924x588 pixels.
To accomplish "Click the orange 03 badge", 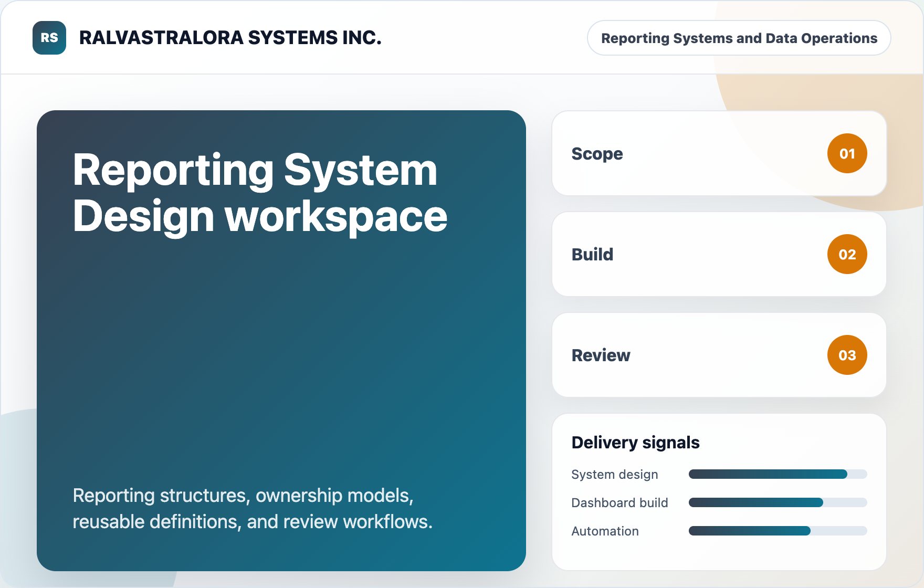I will point(847,355).
